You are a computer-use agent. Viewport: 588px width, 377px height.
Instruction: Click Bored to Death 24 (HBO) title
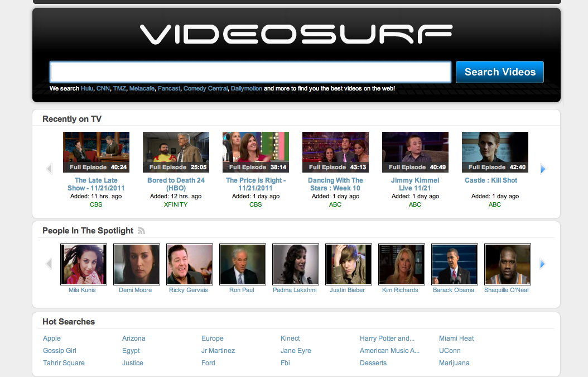(x=176, y=184)
